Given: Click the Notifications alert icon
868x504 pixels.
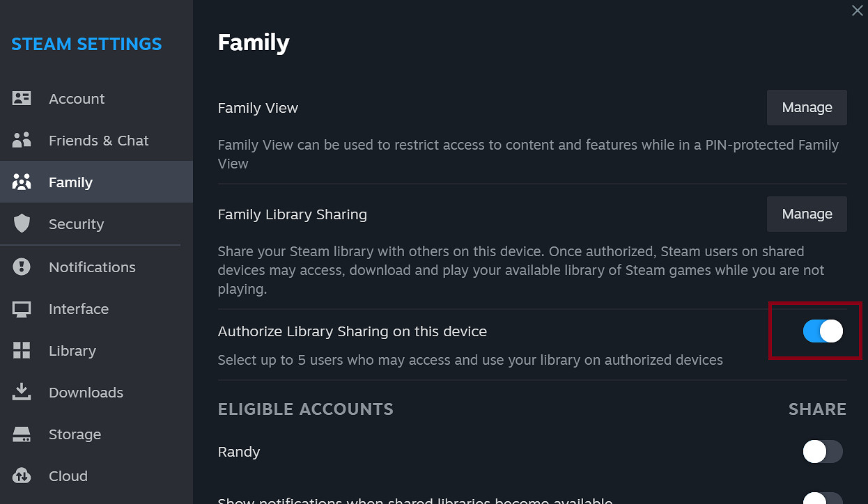Looking at the screenshot, I should (x=22, y=267).
